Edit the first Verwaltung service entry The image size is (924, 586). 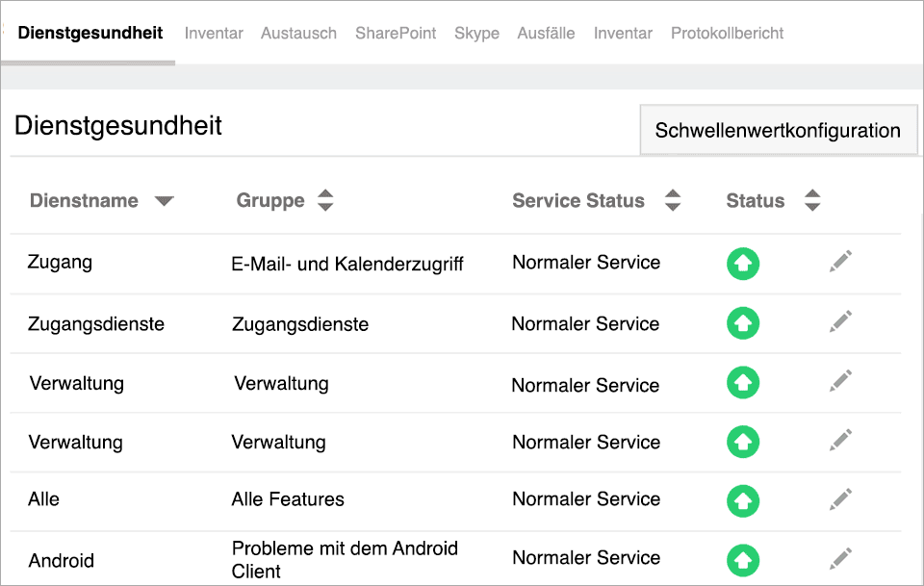coord(840,381)
